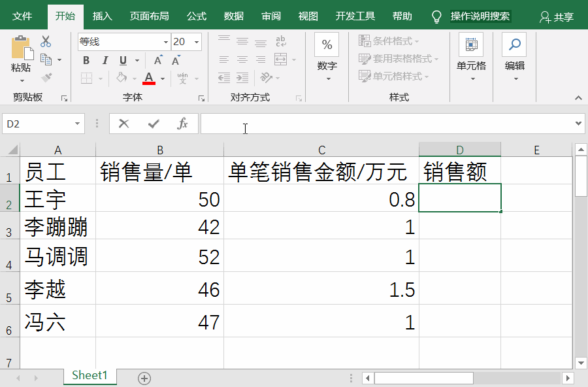Click the 编辑 magnifier icon
Viewport: 588px width, 387px height.
514,44
